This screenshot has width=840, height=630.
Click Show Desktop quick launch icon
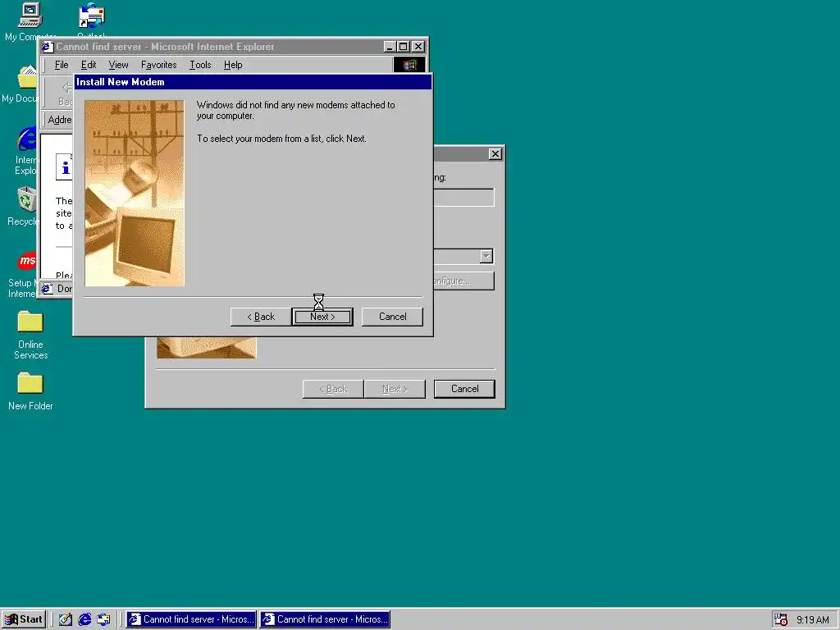pos(66,619)
